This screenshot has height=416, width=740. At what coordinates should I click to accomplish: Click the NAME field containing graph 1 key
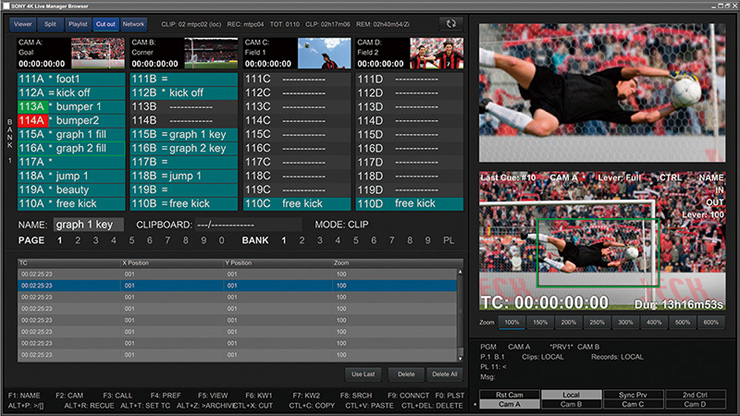point(88,225)
